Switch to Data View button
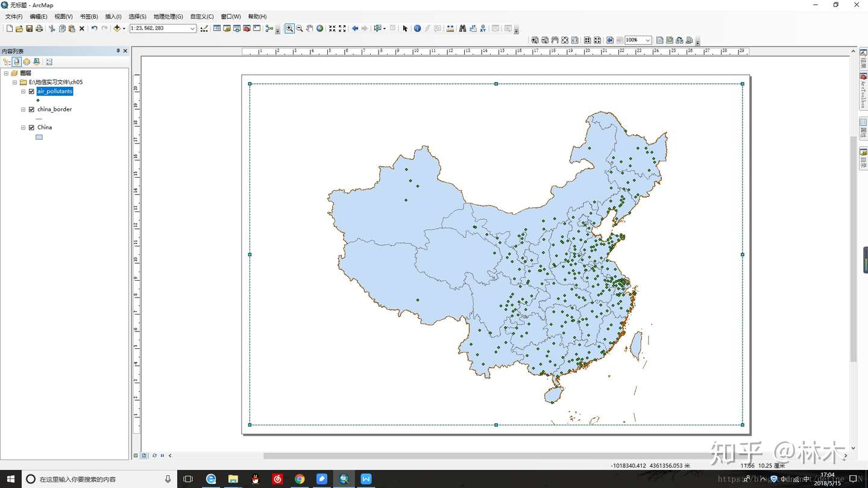868x488 pixels. [136, 455]
